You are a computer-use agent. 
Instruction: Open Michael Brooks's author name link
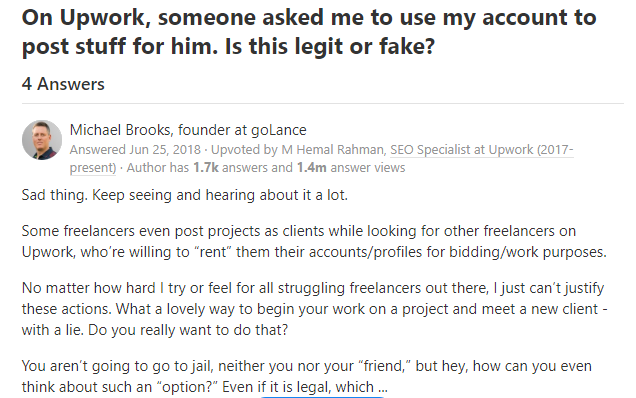(x=120, y=130)
